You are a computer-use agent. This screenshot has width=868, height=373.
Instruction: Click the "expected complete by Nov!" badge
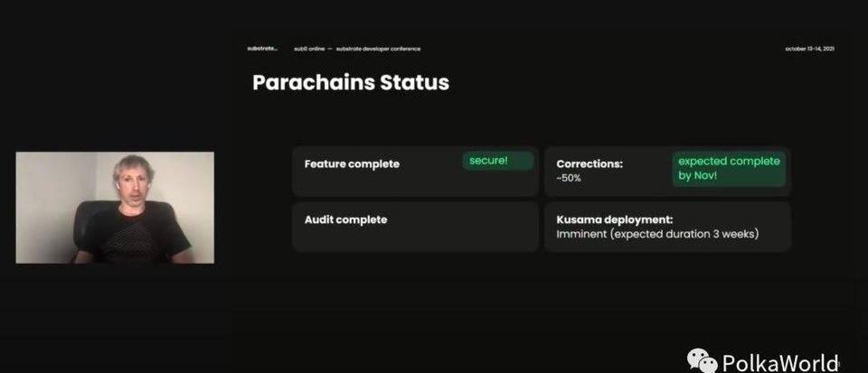729,169
